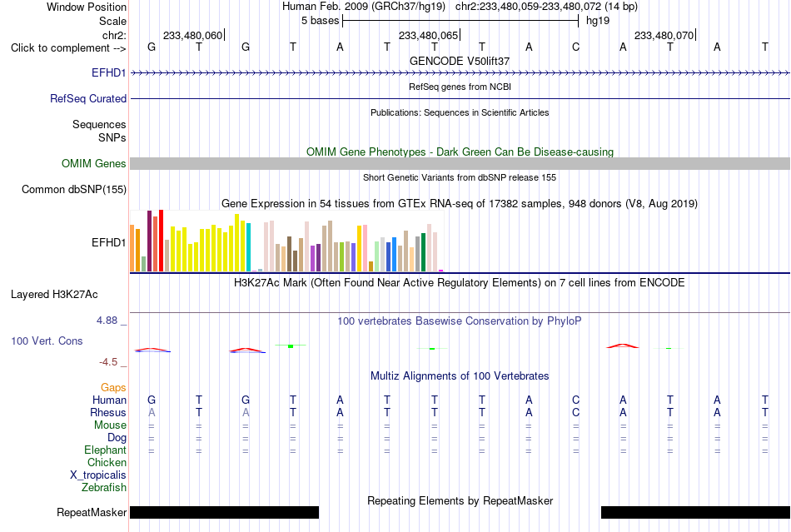Open the RefSeq Curated track label
Image resolution: width=791 pixels, height=532 pixels.
tap(87, 98)
